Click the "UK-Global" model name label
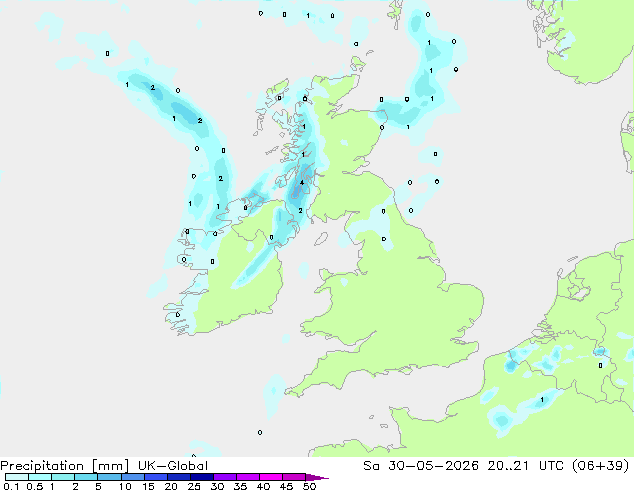634x490 pixels. (x=173, y=466)
